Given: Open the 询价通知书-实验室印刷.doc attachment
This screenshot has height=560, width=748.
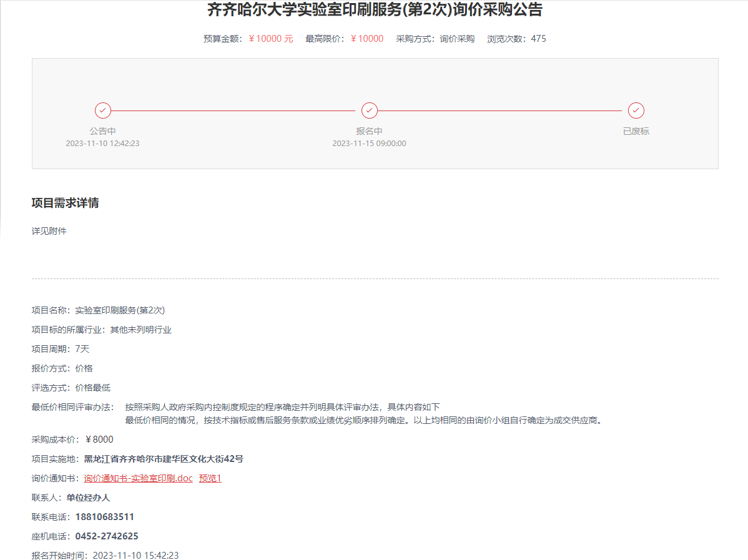Looking at the screenshot, I should (x=138, y=478).
